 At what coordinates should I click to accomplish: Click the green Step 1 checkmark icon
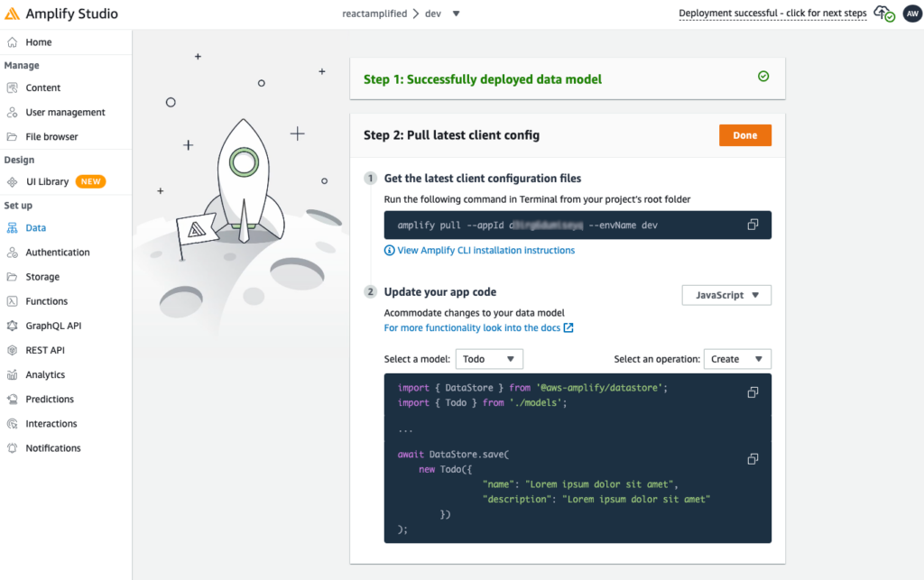[763, 78]
